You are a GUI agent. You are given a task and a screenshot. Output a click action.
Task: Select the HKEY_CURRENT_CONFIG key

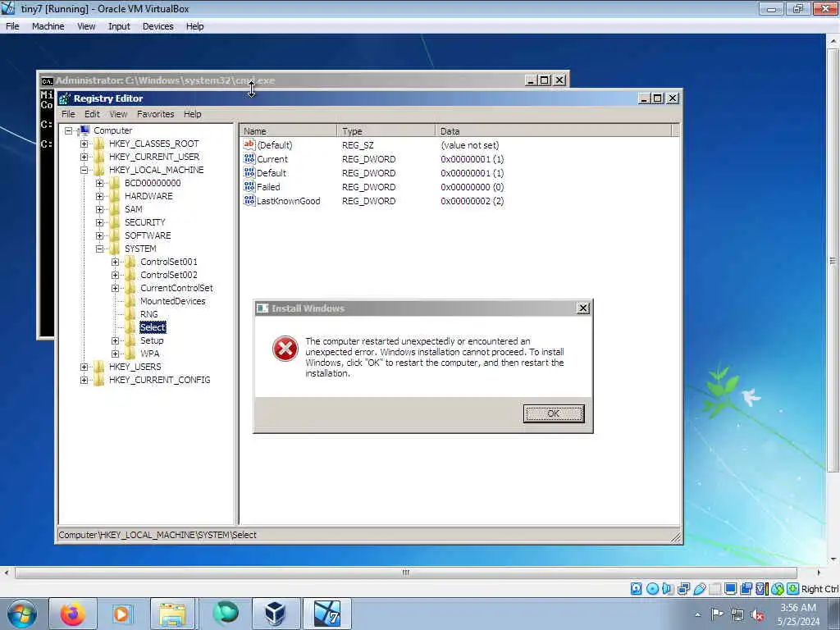tap(160, 380)
